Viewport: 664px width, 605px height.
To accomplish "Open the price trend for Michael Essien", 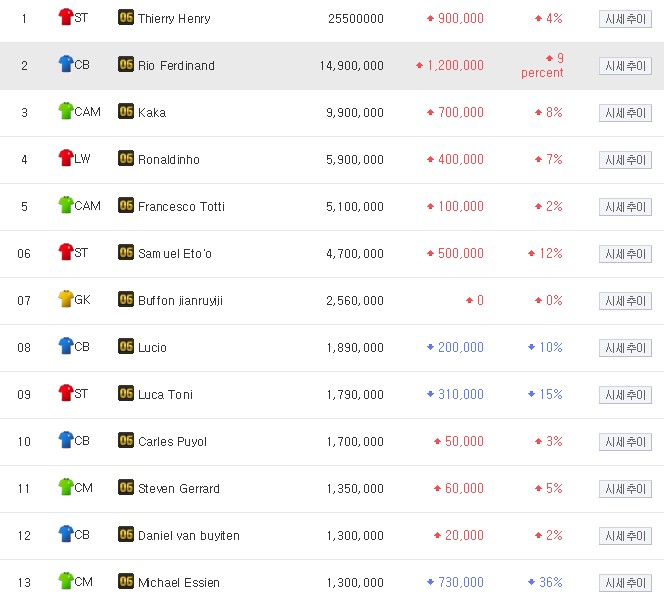I will (625, 583).
